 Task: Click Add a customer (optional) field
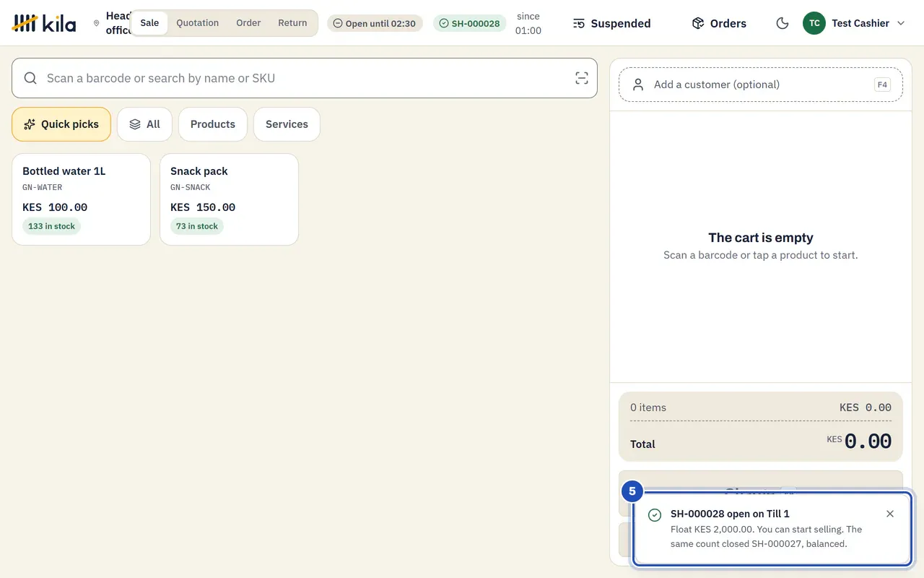click(x=761, y=85)
